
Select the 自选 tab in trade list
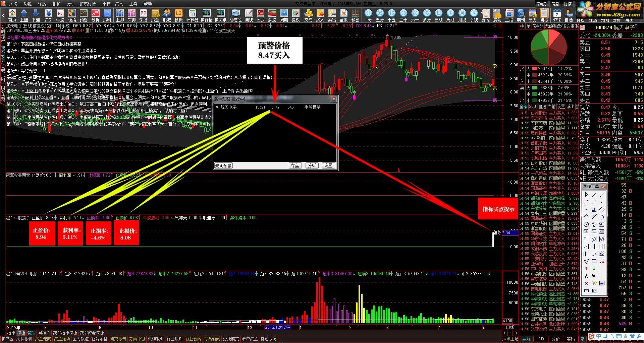click(542, 107)
